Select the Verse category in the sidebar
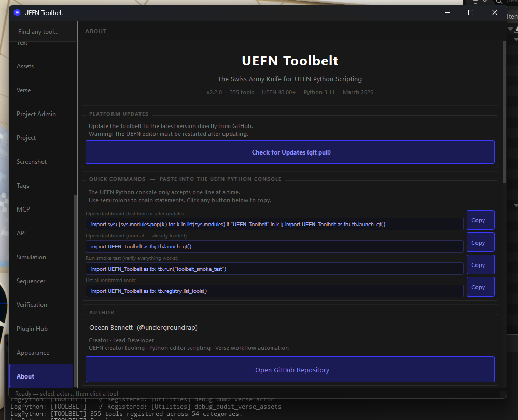Image resolution: width=518 pixels, height=420 pixels. point(24,90)
